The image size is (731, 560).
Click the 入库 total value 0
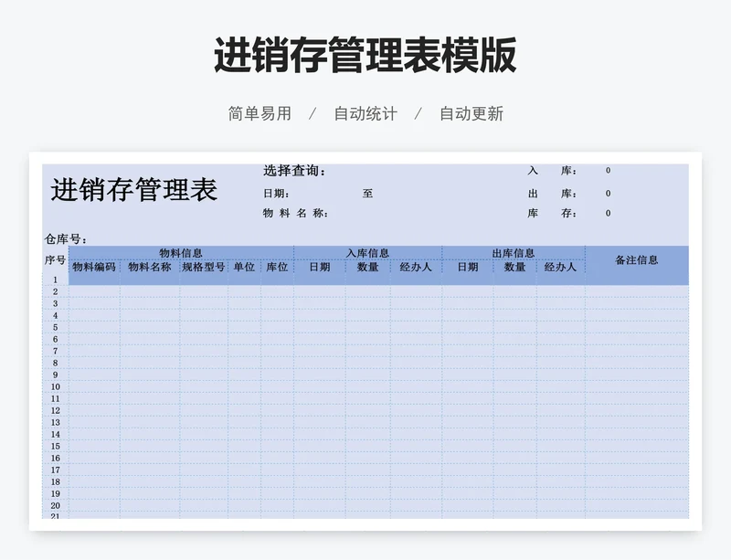tap(608, 171)
